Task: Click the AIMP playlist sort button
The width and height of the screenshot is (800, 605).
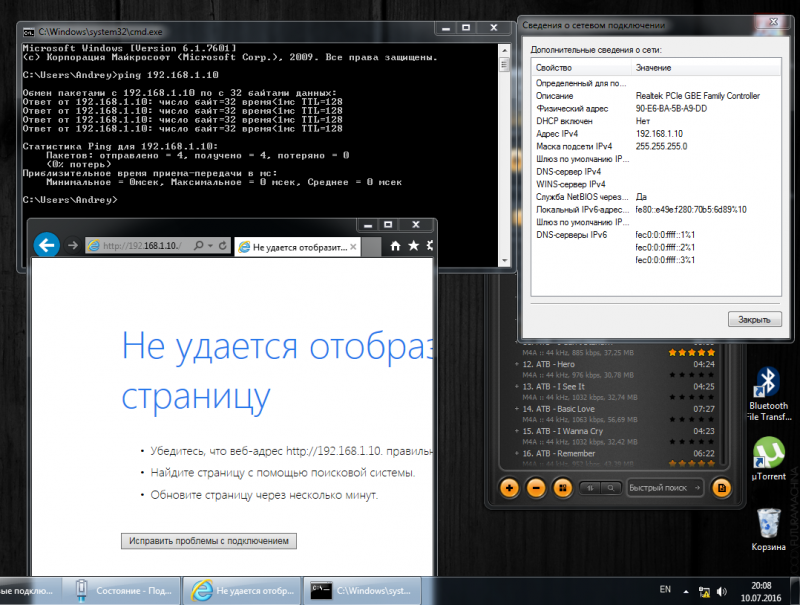Action: click(591, 488)
